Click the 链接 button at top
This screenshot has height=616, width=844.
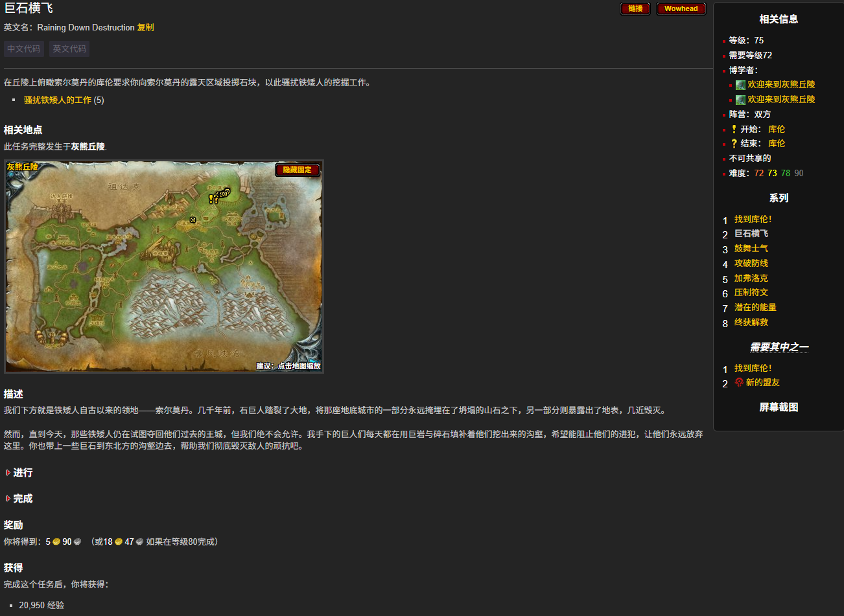(635, 9)
